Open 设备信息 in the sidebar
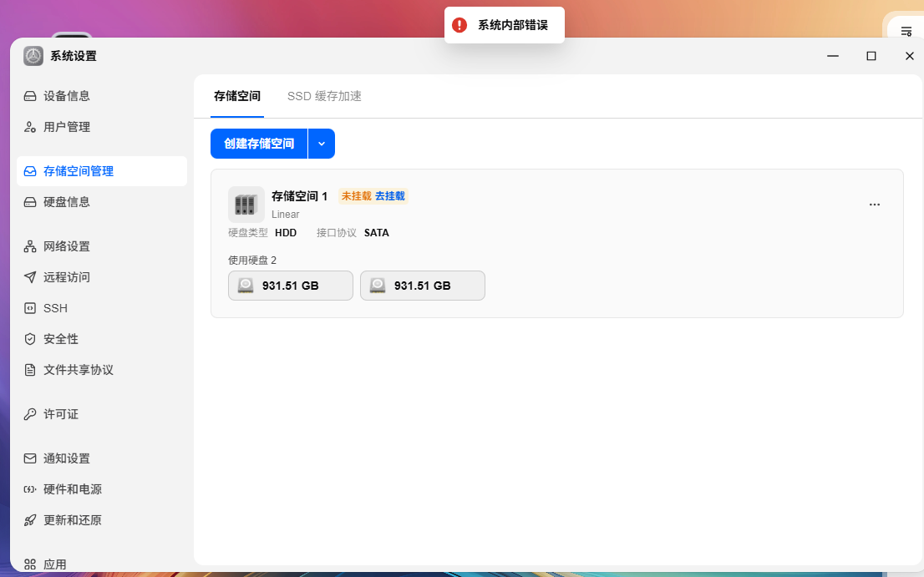The width and height of the screenshot is (924, 577). pos(101,96)
